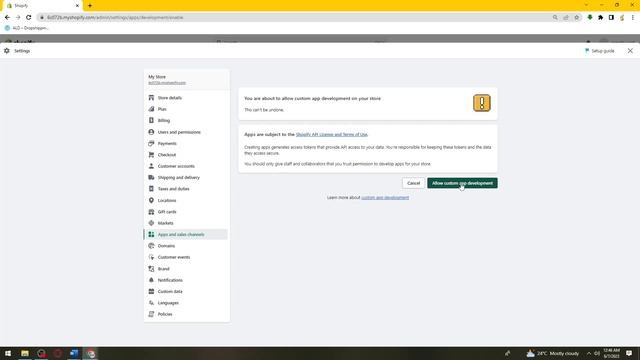Click the yellow warning exclamation icon
The image size is (640, 360).
coord(482,103)
